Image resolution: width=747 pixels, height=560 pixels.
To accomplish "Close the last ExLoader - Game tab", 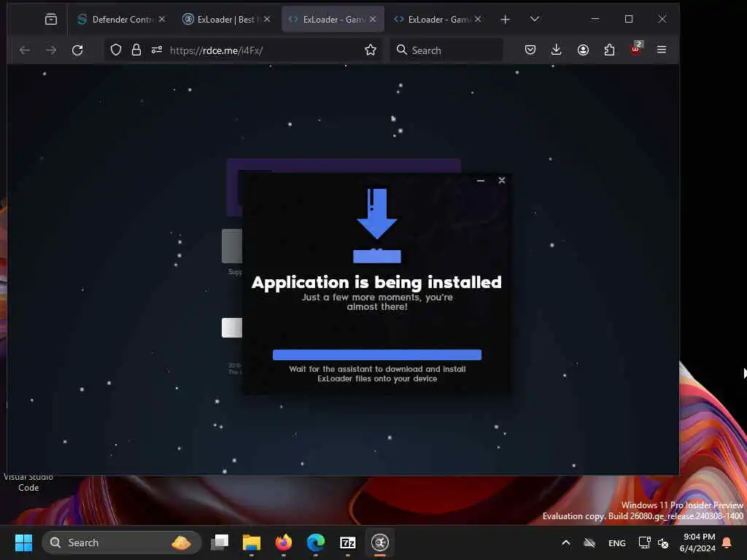I will (478, 19).
